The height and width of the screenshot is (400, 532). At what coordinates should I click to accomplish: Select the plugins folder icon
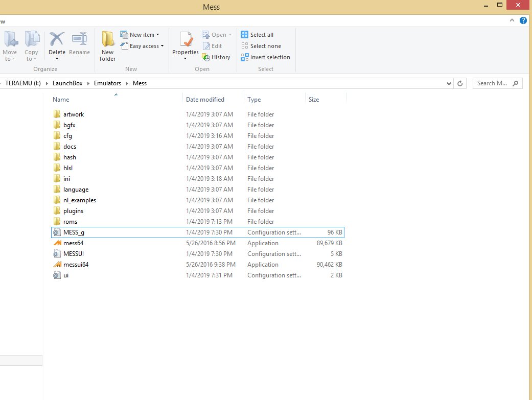(x=57, y=210)
